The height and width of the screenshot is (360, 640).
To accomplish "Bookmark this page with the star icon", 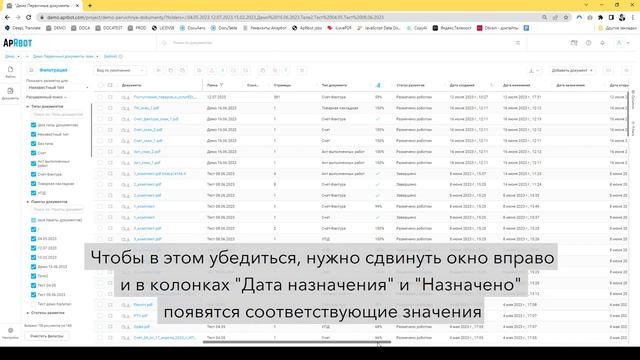I will 566,18.
